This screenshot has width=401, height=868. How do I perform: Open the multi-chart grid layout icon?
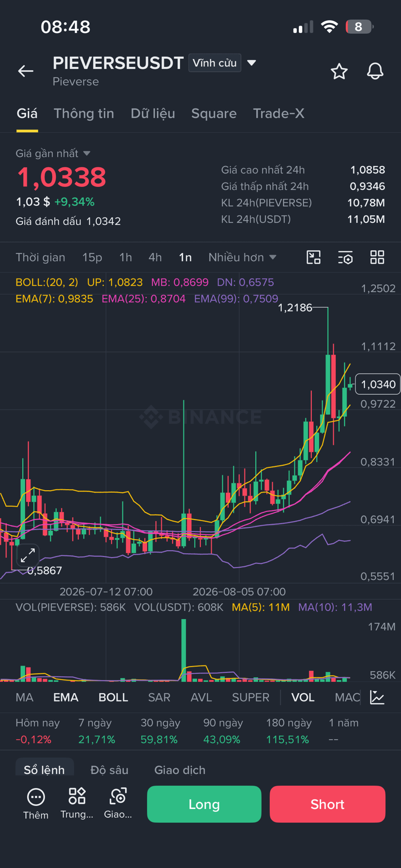point(377,257)
